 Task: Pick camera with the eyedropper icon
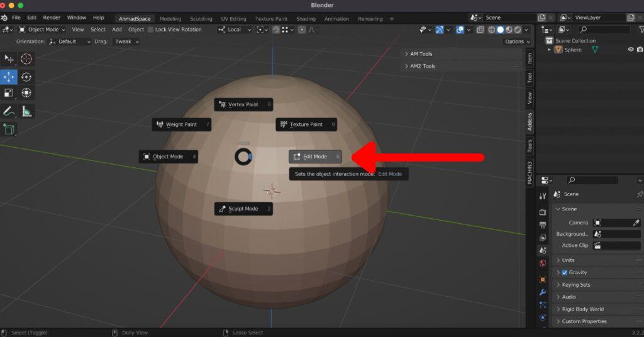[636, 223]
